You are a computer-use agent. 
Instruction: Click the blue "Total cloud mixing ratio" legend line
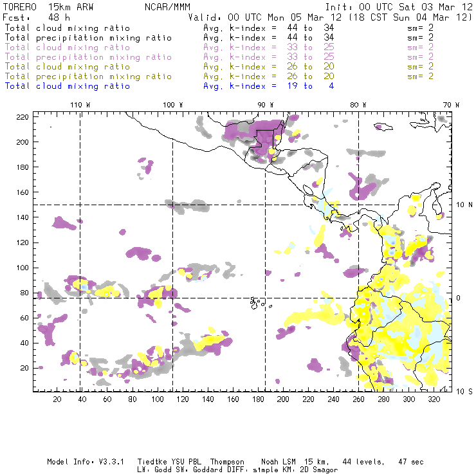tap(68, 86)
